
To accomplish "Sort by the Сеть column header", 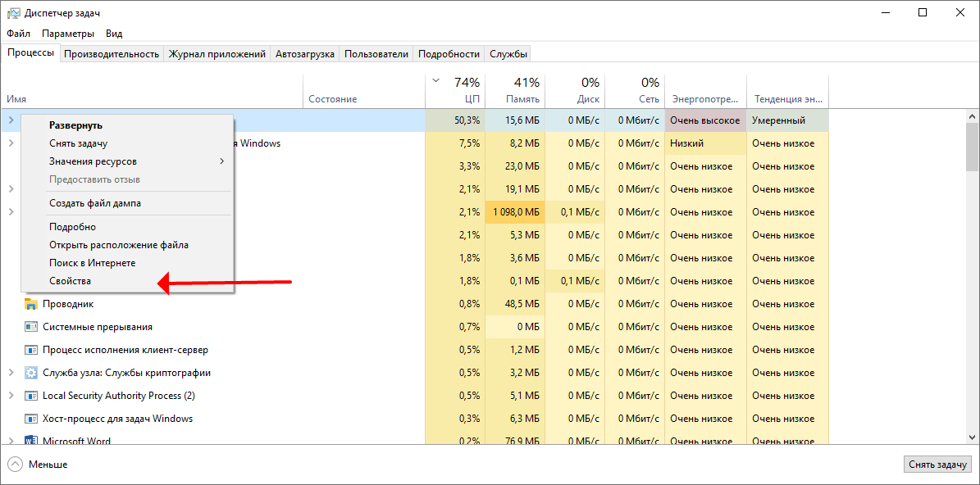I will 635,91.
